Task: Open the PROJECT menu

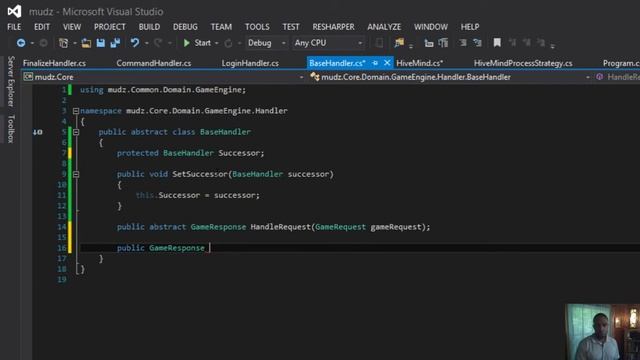Action: 110,27
